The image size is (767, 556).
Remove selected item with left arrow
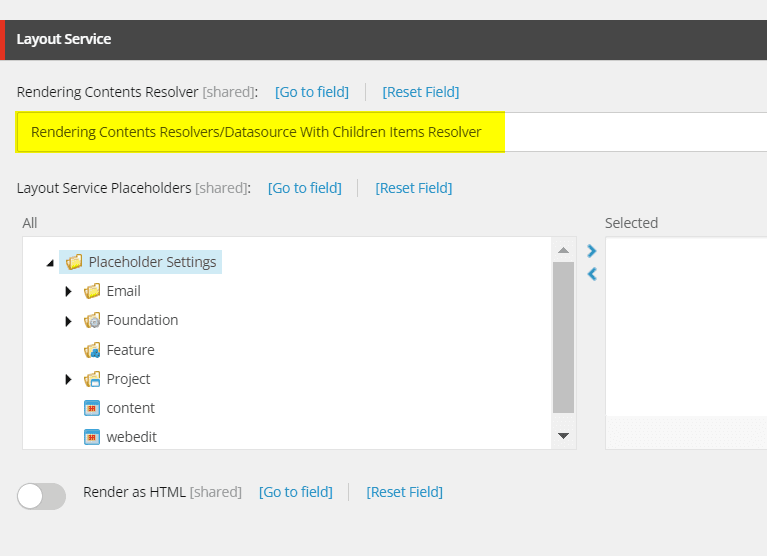[x=592, y=274]
